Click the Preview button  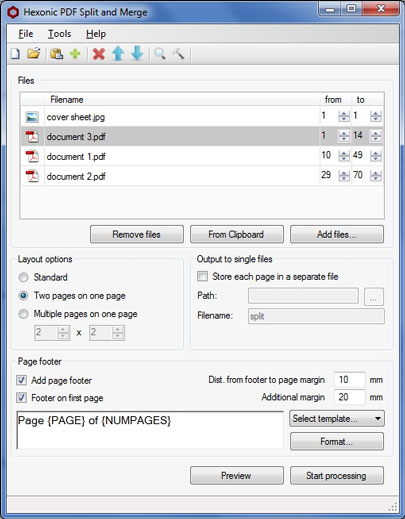pos(237,476)
